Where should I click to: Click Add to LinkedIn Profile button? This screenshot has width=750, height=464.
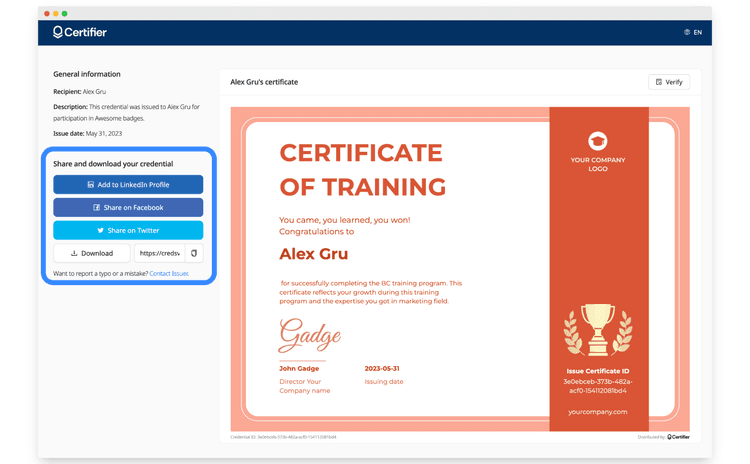[x=128, y=185]
